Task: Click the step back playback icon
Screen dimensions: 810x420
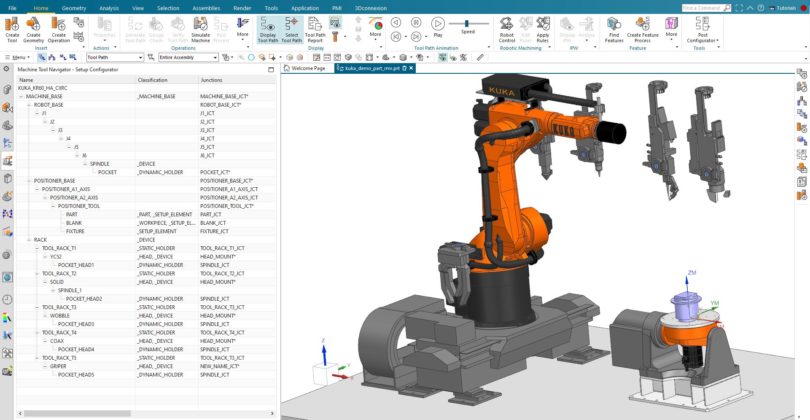Action: coord(396,23)
